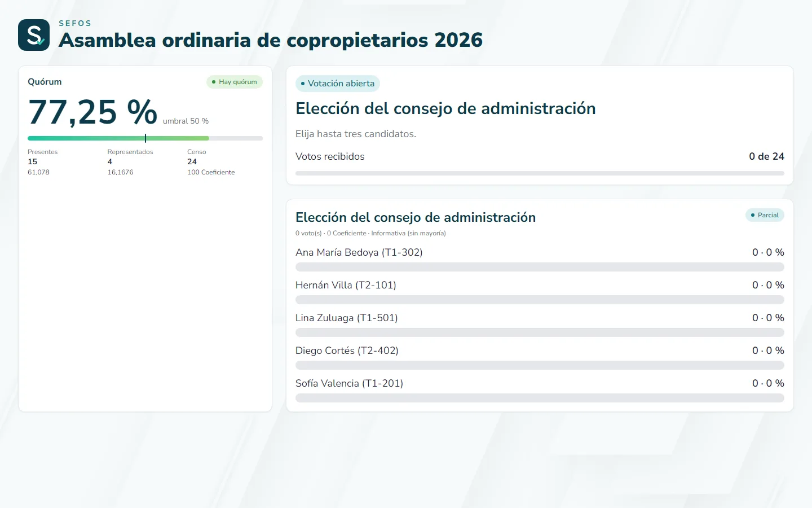The width and height of the screenshot is (812, 508).
Task: Click the Hay quórum status badge
Action: click(x=235, y=82)
